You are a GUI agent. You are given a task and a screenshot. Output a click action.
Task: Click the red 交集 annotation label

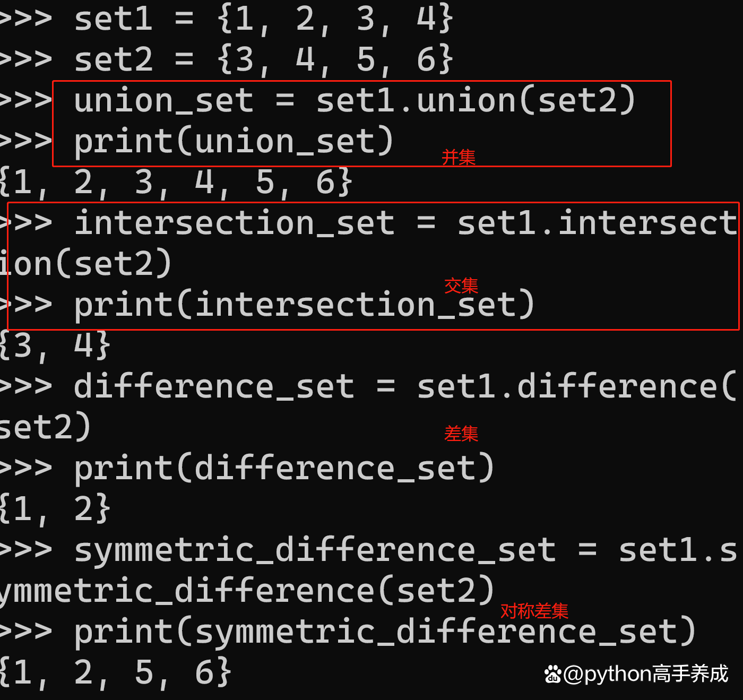(461, 286)
